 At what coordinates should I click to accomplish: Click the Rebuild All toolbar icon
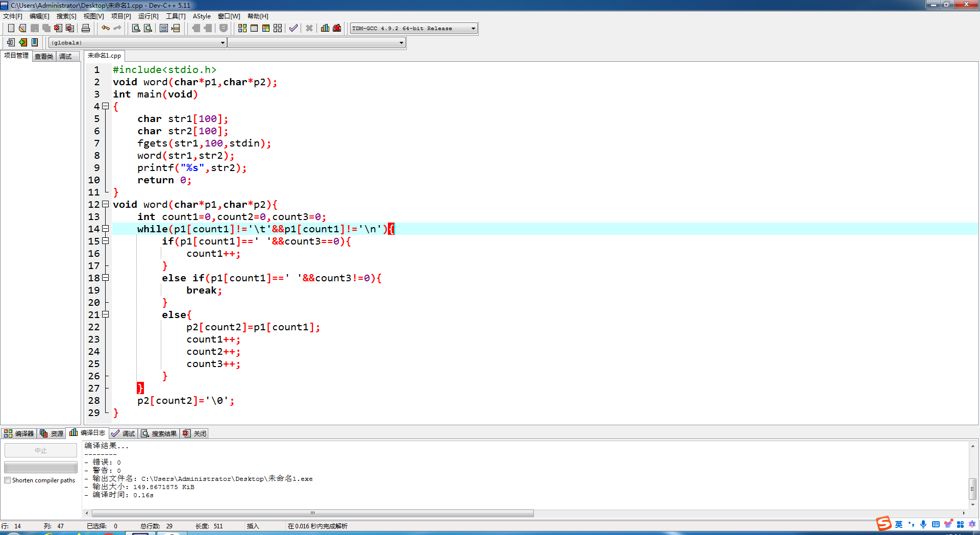point(278,28)
